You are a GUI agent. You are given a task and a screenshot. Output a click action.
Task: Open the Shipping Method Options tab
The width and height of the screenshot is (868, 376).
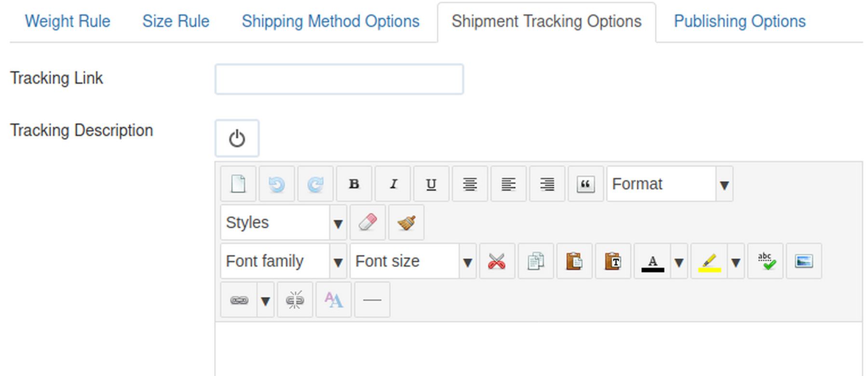pyautogui.click(x=330, y=22)
